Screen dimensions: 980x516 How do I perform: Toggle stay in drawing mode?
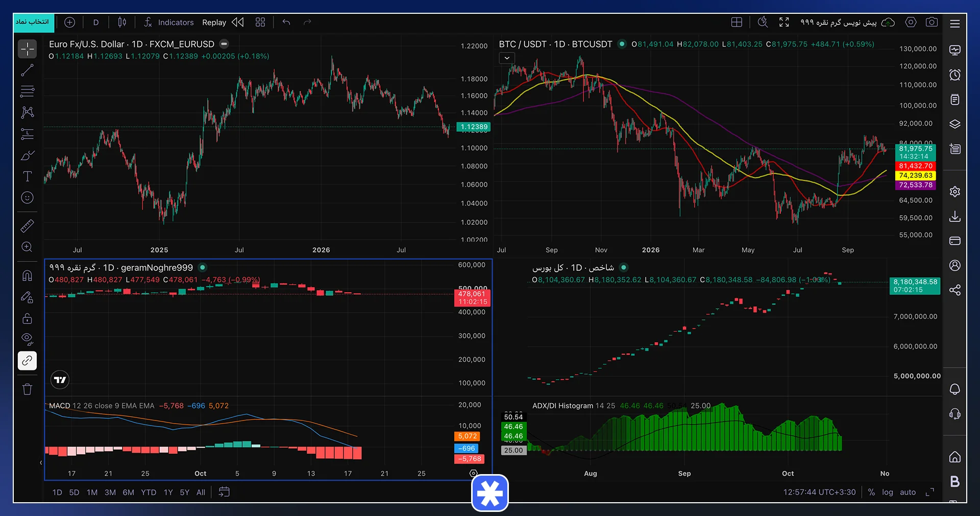point(27,297)
